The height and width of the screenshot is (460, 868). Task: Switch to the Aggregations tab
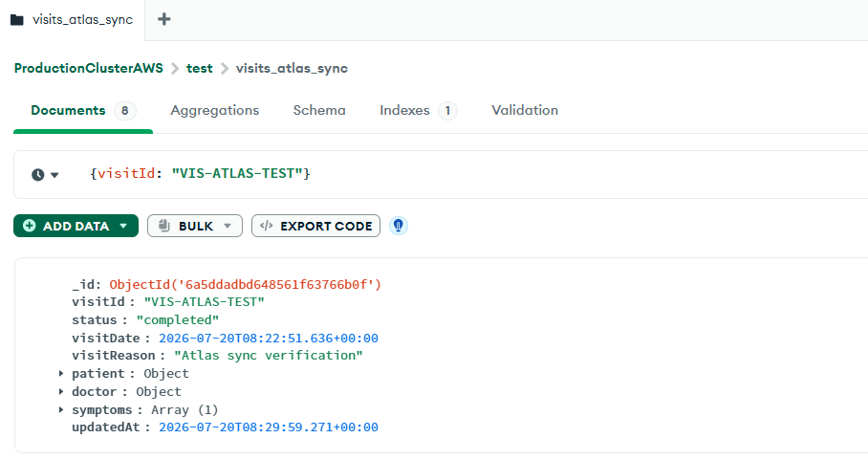pyautogui.click(x=214, y=110)
